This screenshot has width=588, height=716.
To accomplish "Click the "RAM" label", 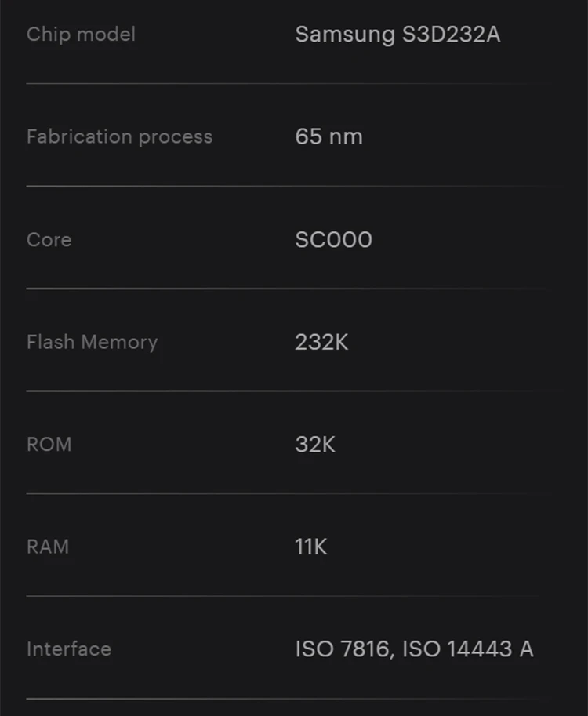I will pos(48,547).
